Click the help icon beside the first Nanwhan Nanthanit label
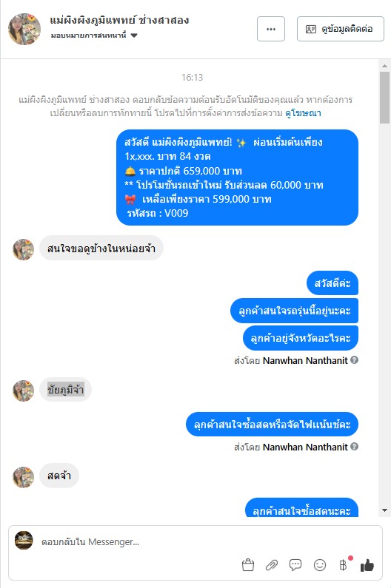 pos(354,360)
